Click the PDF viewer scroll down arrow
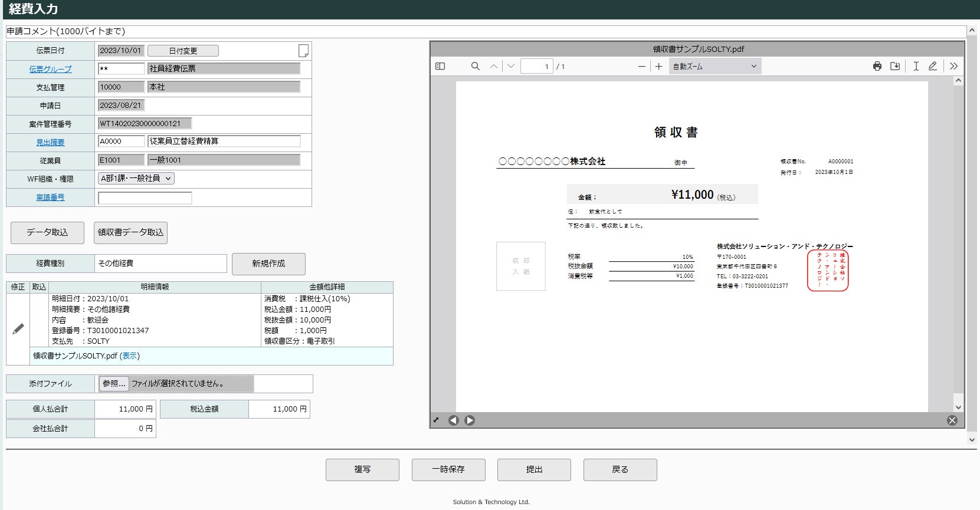This screenshot has height=510, width=980. [958, 407]
